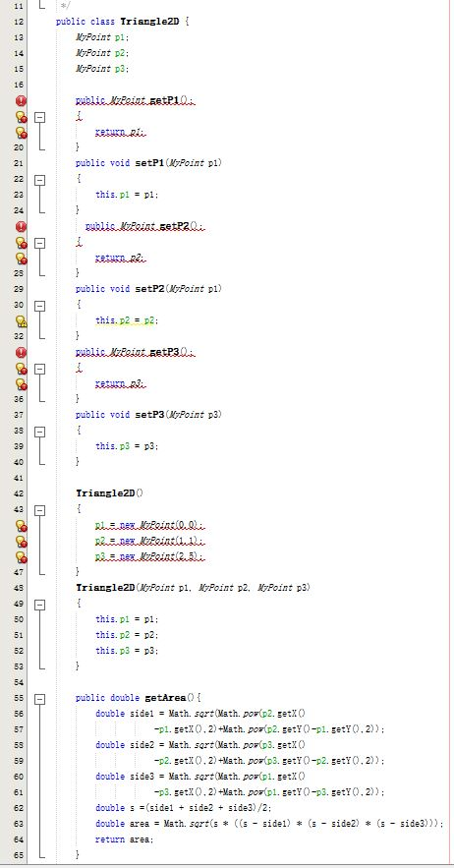
Task: Click the 'double area = Math.sqrt(s * ...' line
Action: pos(269,824)
